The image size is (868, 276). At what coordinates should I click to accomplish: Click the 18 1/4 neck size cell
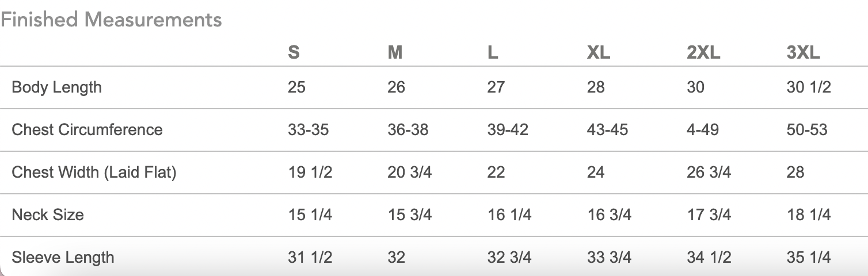(809, 214)
